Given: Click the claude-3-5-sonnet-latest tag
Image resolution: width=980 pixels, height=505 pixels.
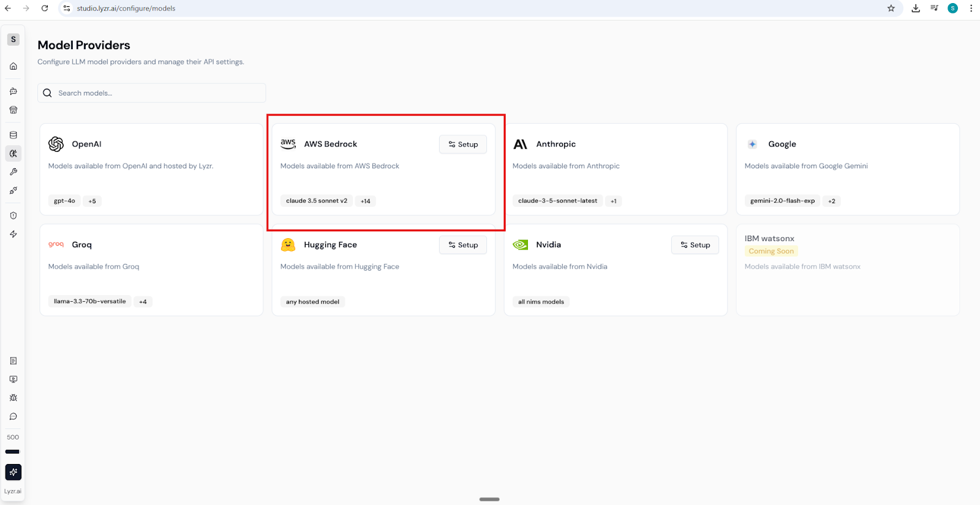Looking at the screenshot, I should [557, 201].
